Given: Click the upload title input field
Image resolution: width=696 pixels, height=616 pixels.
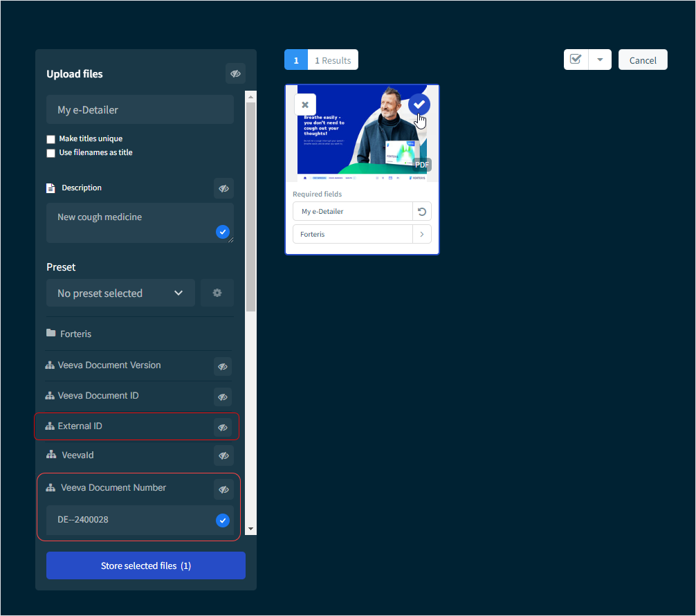Looking at the screenshot, I should (x=140, y=109).
